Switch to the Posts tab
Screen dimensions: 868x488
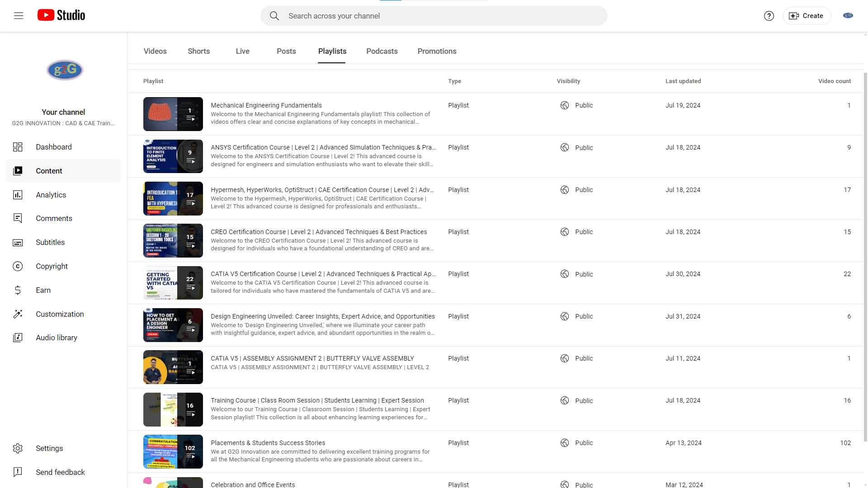(x=286, y=52)
